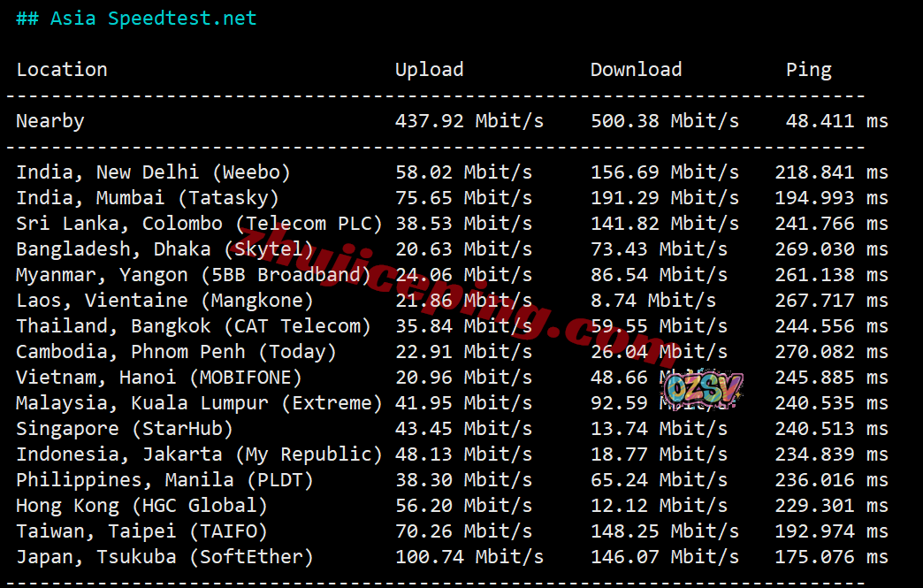Click Sri Lanka, Colombo (Telecom PLC) row

pos(199,224)
